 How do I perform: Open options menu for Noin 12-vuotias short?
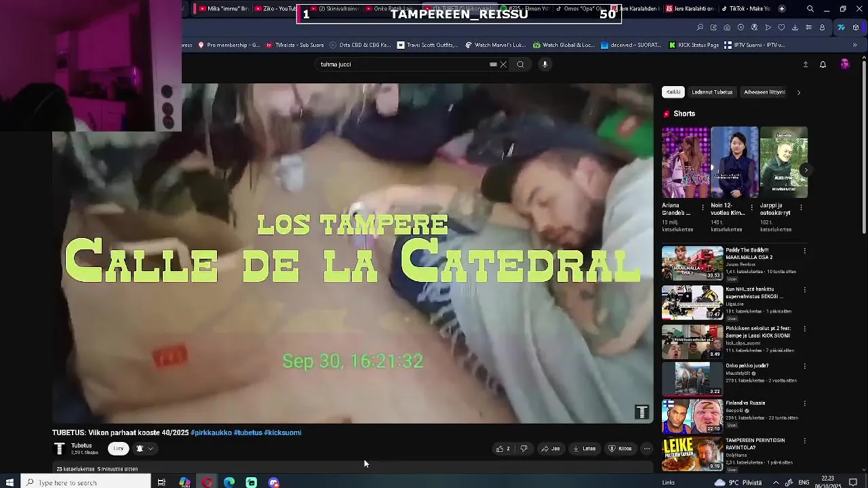click(751, 207)
